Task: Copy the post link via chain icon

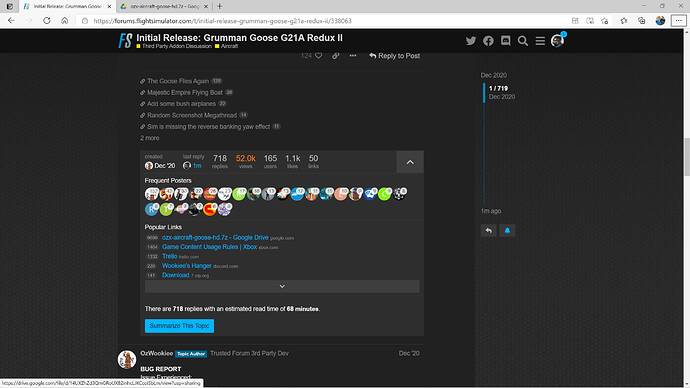Action: pos(336,56)
